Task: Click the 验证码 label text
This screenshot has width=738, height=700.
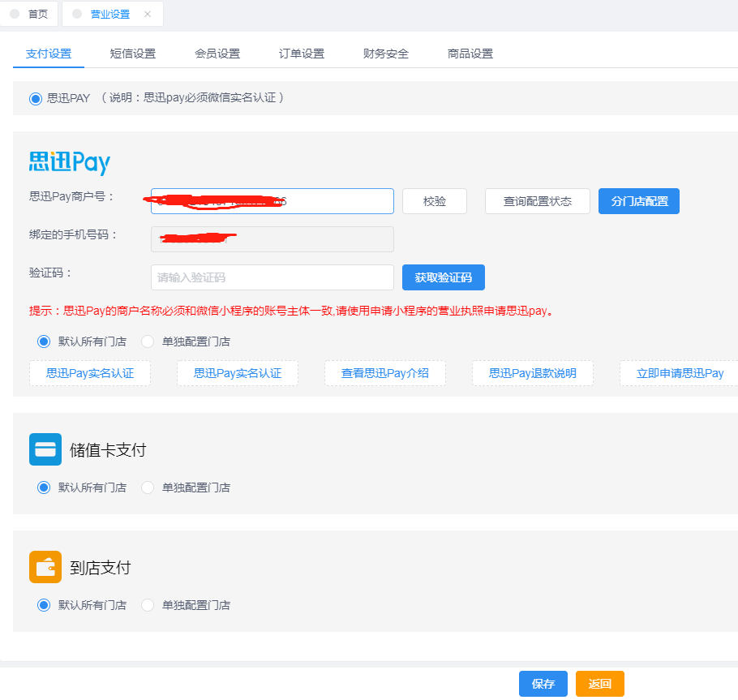Action: click(50, 273)
